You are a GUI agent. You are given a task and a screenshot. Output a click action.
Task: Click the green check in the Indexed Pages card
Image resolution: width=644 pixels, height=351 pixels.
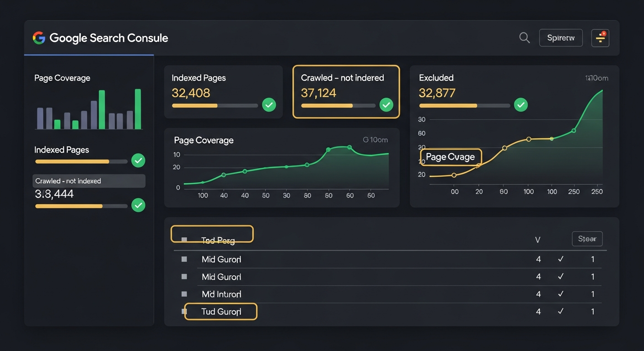pyautogui.click(x=269, y=105)
